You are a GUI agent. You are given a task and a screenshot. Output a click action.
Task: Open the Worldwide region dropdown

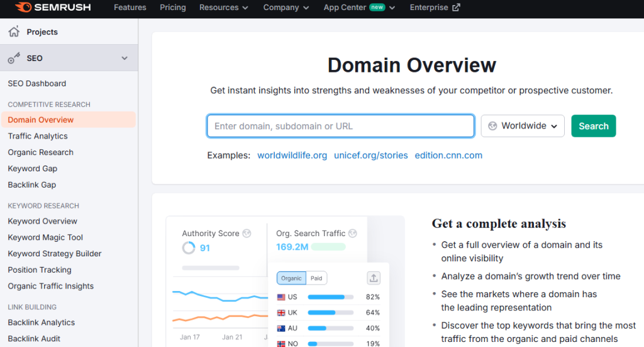pyautogui.click(x=523, y=126)
